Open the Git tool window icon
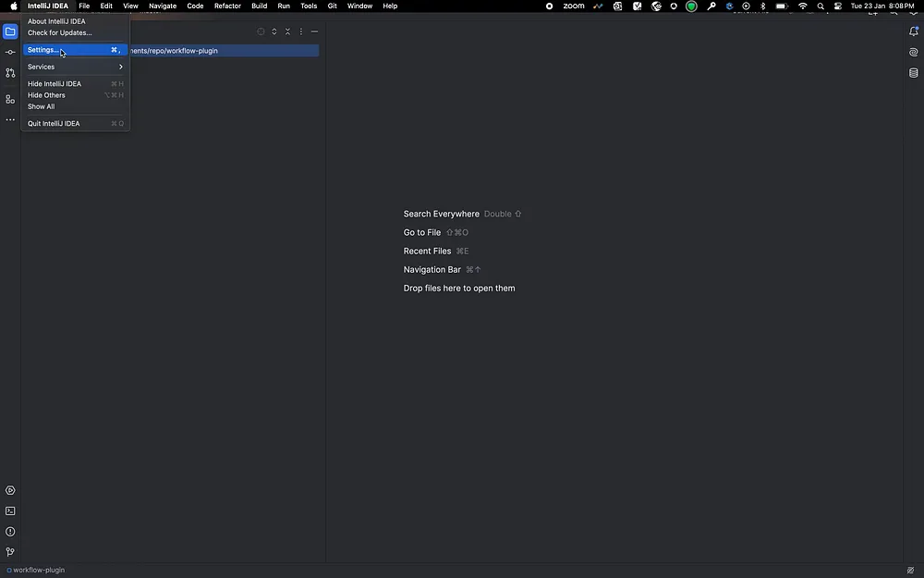This screenshot has width=924, height=578. tap(10, 553)
